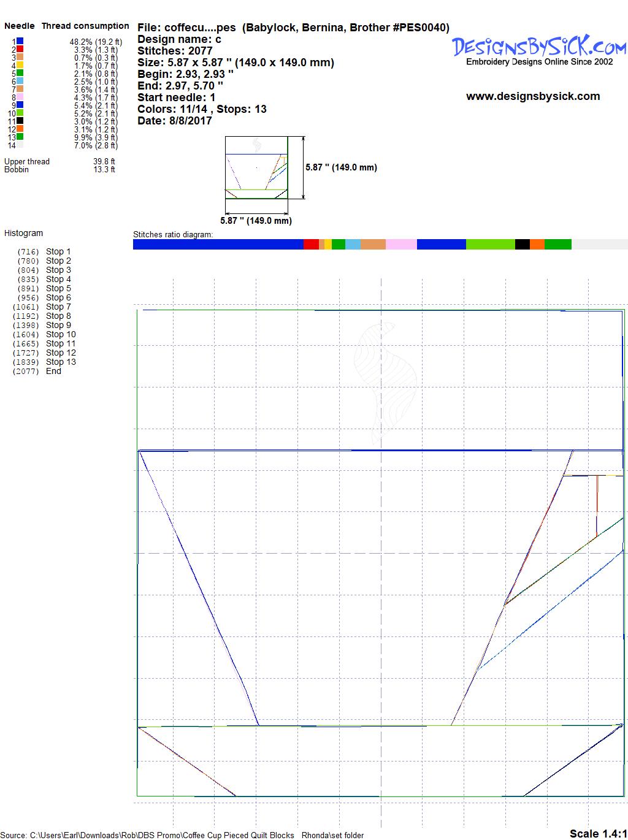Select needle 4 yellow swatch
The height and width of the screenshot is (840, 628).
[20, 65]
